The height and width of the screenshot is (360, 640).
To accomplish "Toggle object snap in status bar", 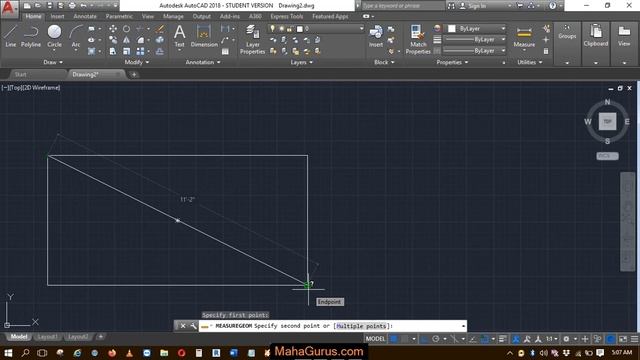I will tap(485, 339).
